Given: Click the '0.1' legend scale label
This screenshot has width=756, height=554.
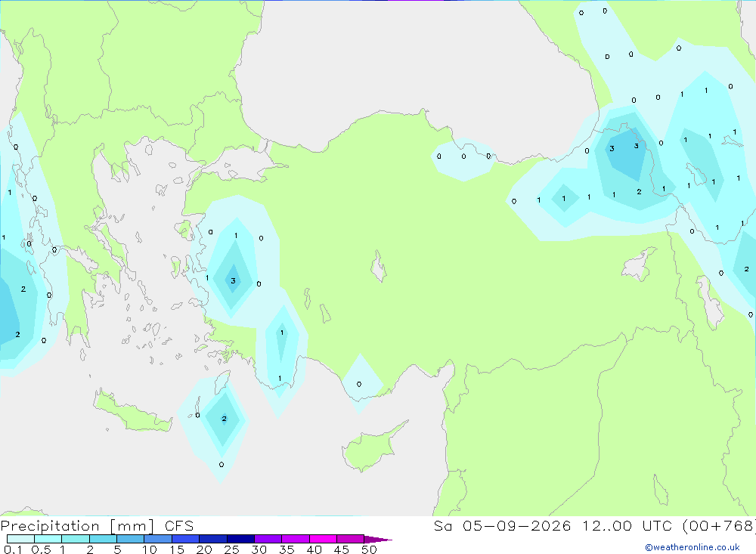Looking at the screenshot, I should click(13, 549).
